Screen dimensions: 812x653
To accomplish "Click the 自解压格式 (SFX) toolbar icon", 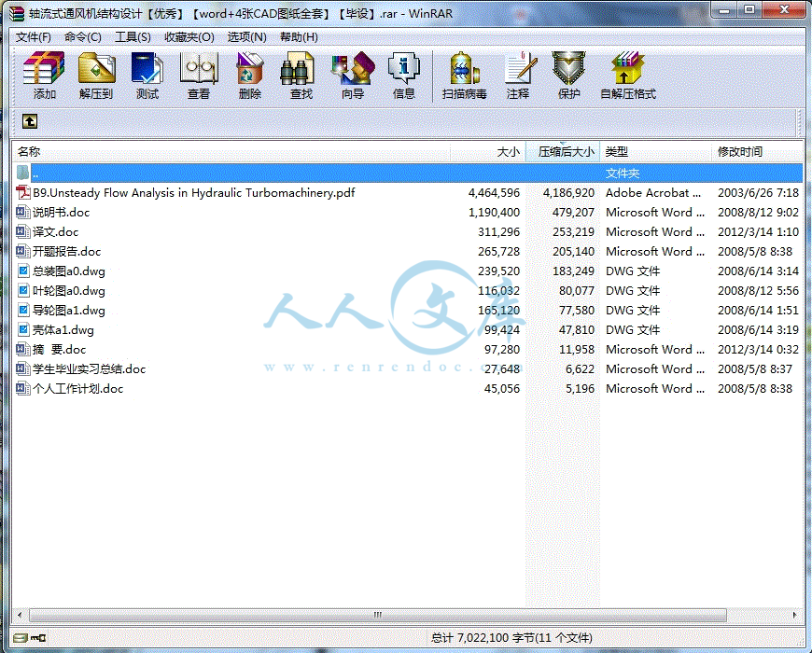I will tap(627, 68).
